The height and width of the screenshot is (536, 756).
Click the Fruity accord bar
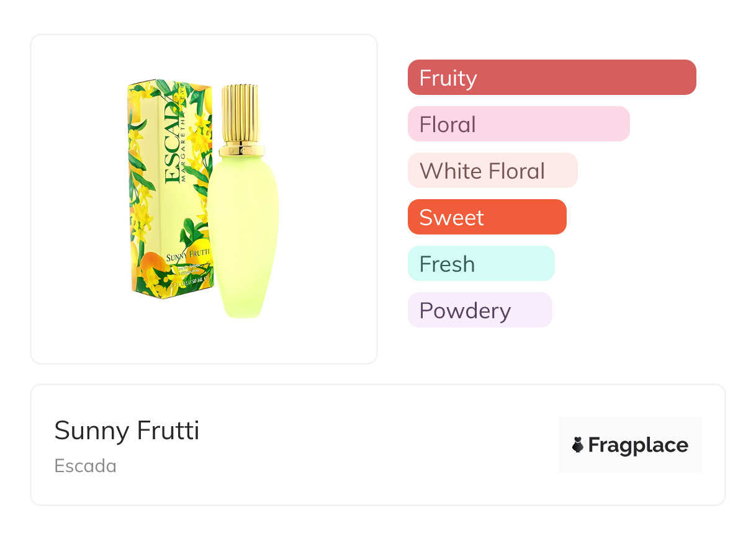(x=551, y=78)
